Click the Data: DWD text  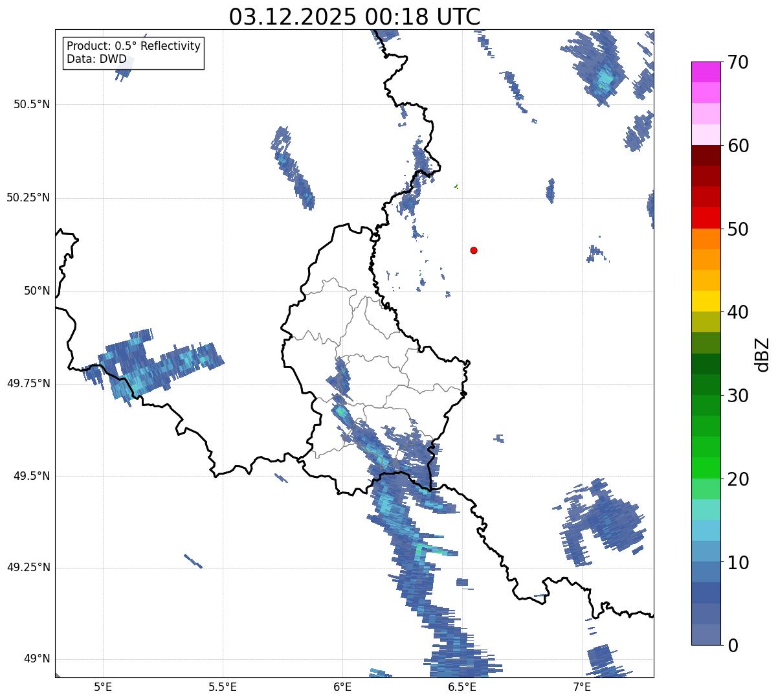pos(96,60)
